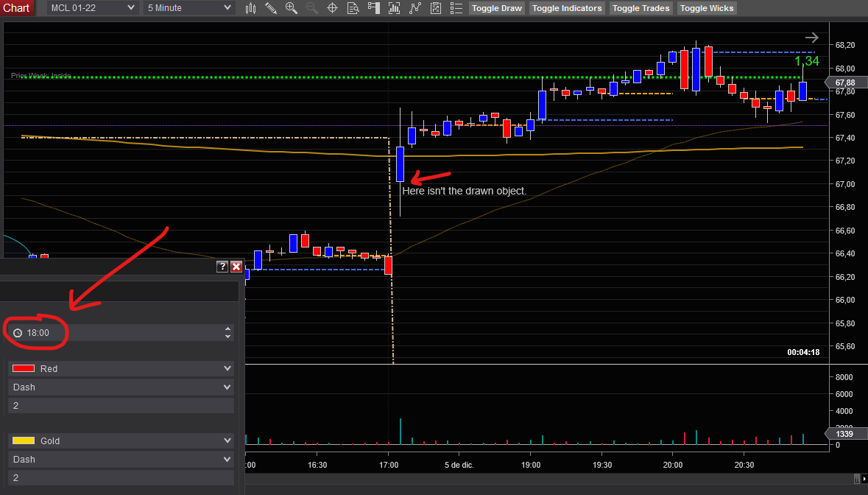Open the bar type candlestick icon

coord(251,8)
